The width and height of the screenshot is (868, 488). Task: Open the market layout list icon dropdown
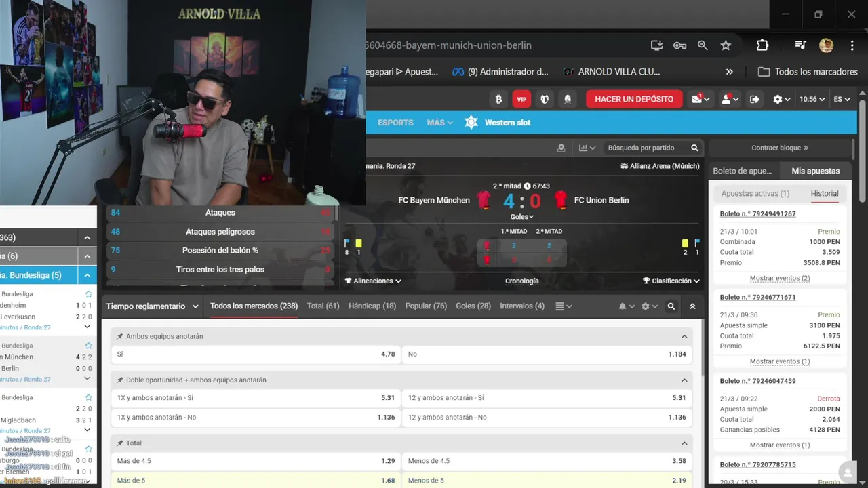[564, 306]
